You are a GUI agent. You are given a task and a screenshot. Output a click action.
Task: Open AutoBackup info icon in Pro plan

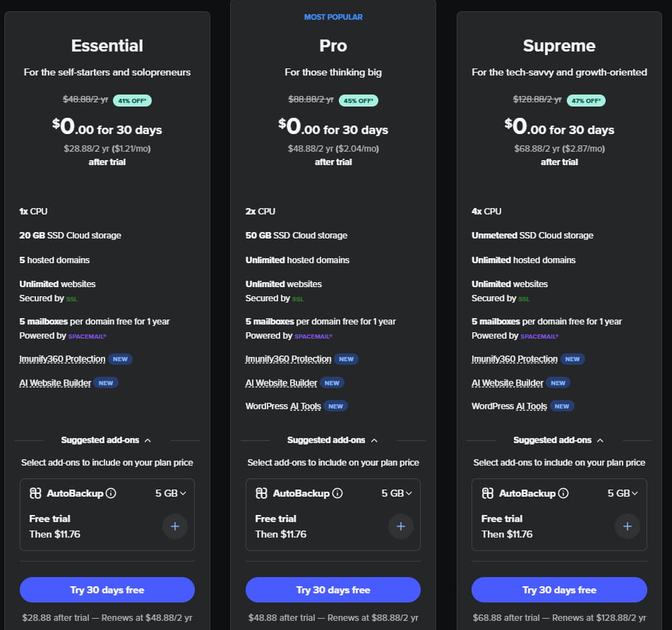click(337, 493)
